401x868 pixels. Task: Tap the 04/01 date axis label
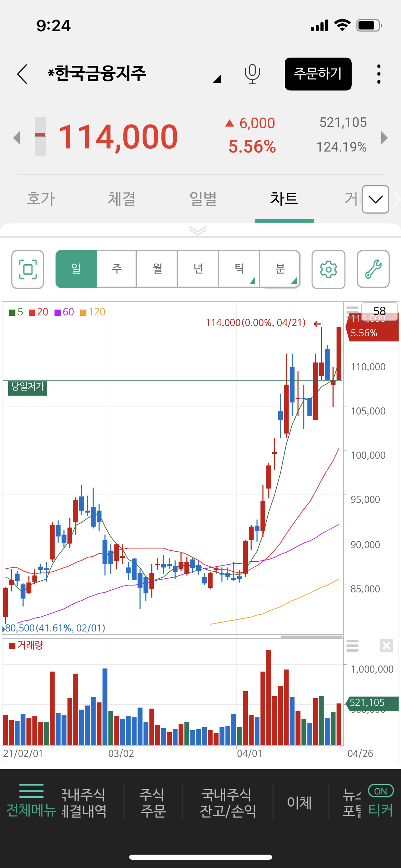(x=250, y=754)
